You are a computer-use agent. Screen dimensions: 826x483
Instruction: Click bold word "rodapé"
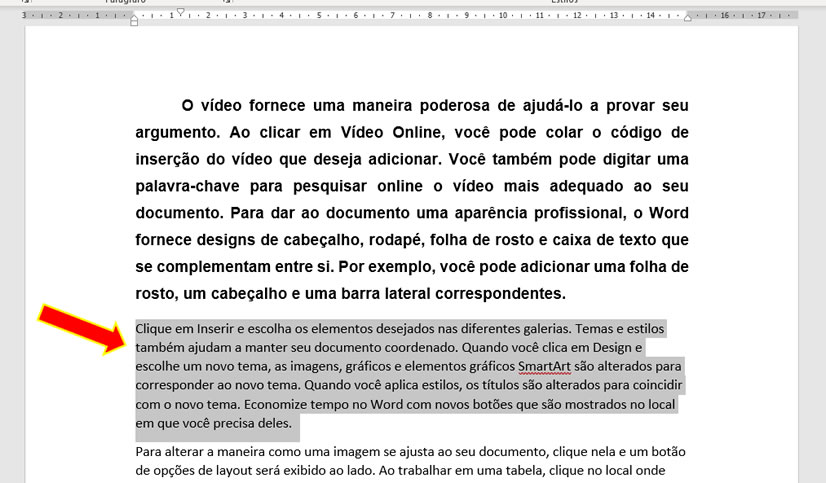tap(396, 240)
